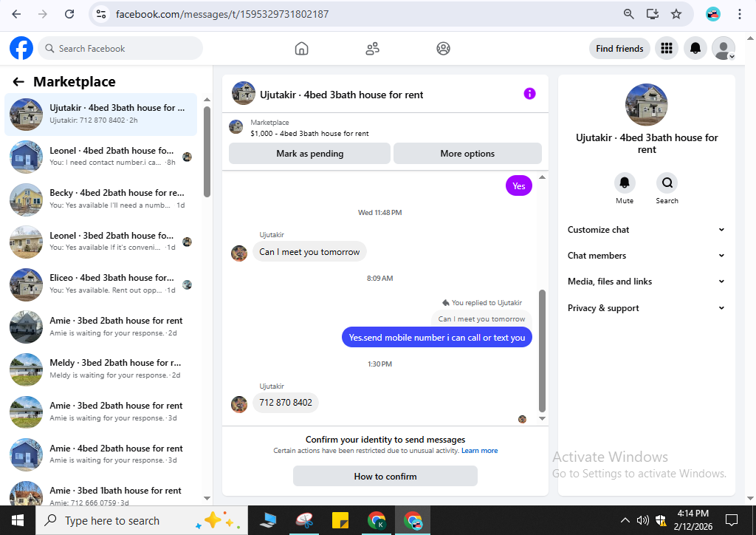The image size is (756, 535).
Task: Open the Friends icon in top navigation
Action: tap(372, 48)
